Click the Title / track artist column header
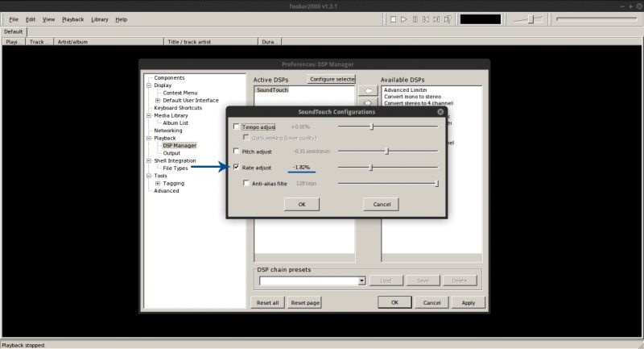Viewport: 644px width, 349px height. (x=211, y=42)
